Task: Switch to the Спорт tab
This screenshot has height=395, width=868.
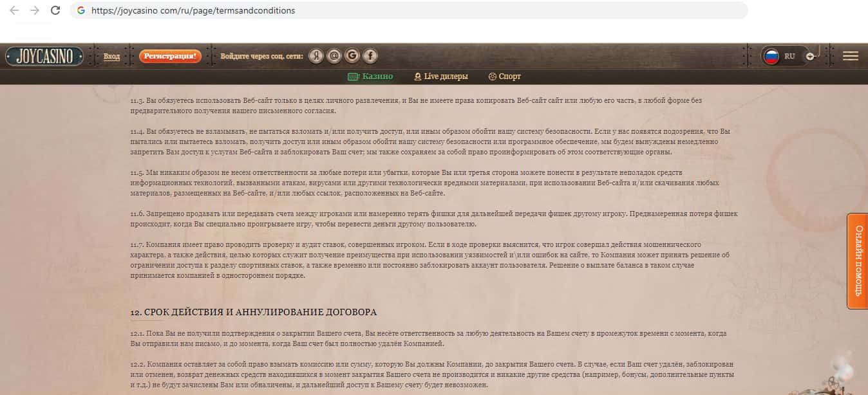Action: point(505,77)
